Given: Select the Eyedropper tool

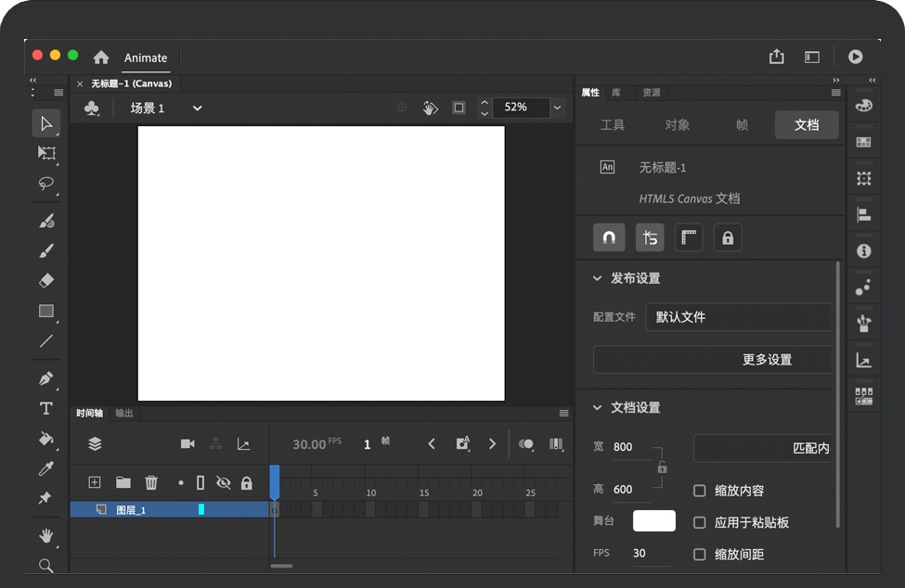Looking at the screenshot, I should coord(46,468).
